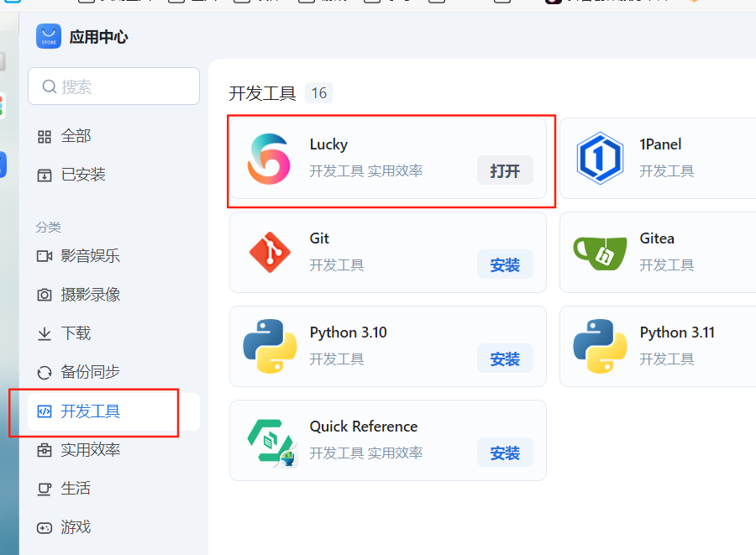The width and height of the screenshot is (756, 555).
Task: Install Python 3.10 with 安装 button
Action: point(505,359)
